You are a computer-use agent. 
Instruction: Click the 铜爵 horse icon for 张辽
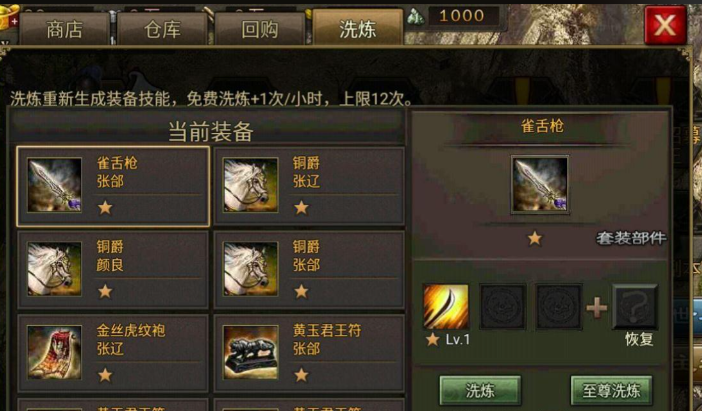coord(251,185)
